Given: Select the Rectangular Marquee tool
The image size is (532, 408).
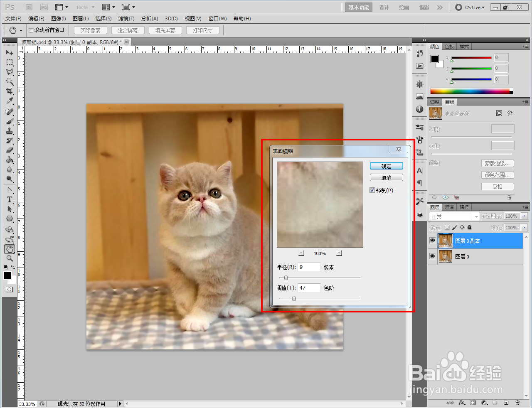Looking at the screenshot, I should coord(10,62).
